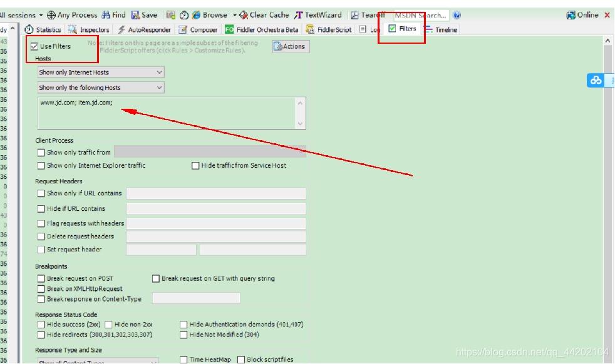Click the Hide if URL contains field
The width and height of the screenshot is (615, 364).
pyautogui.click(x=215, y=209)
